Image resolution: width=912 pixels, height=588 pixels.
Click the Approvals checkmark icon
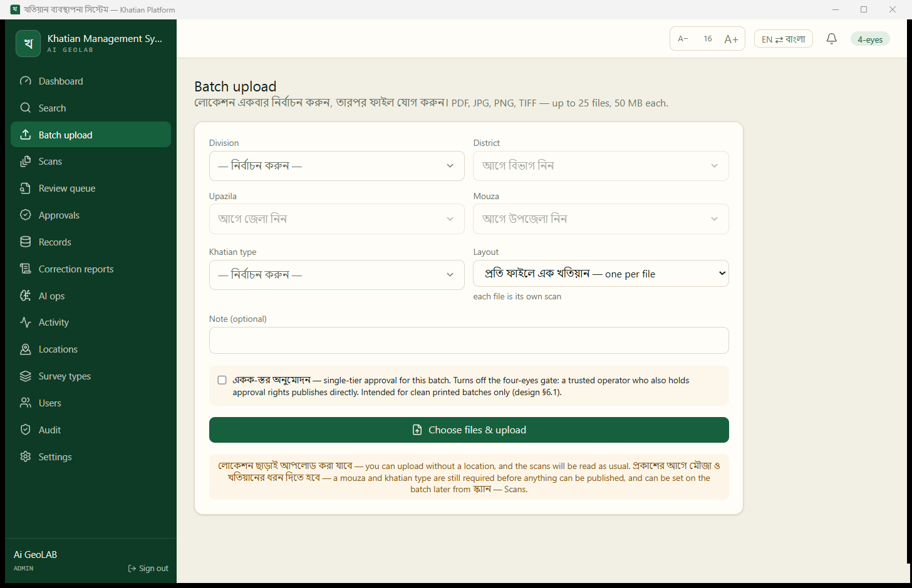tap(26, 215)
